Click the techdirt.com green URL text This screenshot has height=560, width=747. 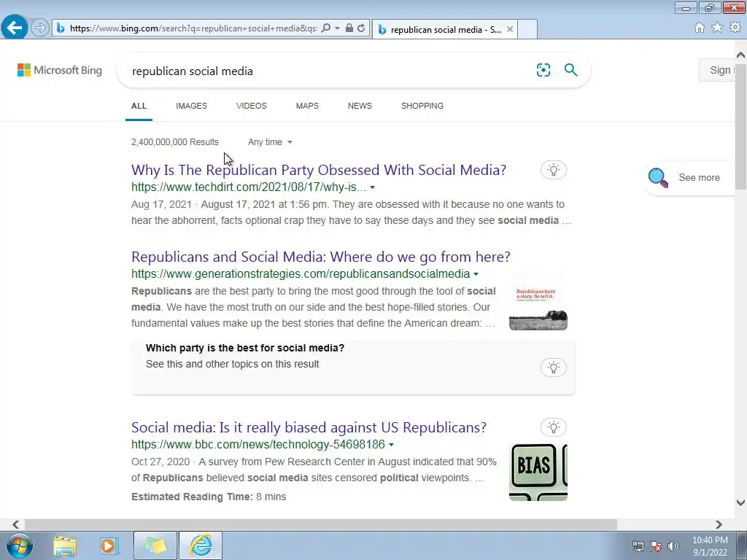point(249,187)
